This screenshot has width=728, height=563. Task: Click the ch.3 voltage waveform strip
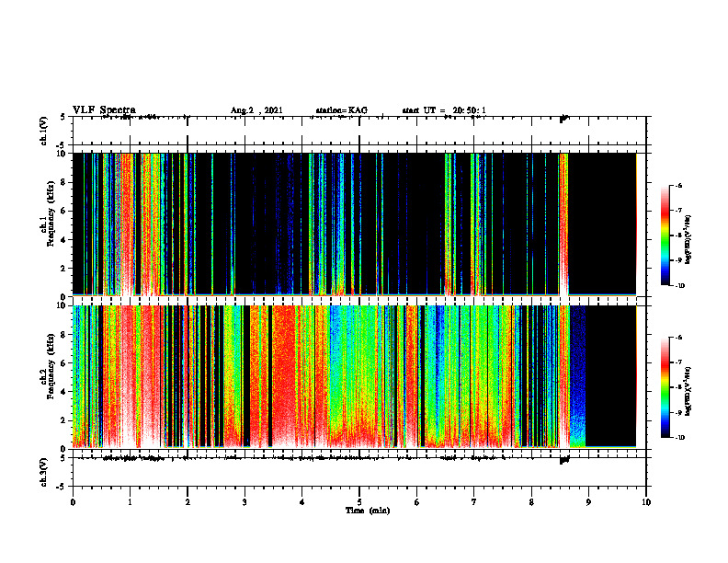[359, 472]
